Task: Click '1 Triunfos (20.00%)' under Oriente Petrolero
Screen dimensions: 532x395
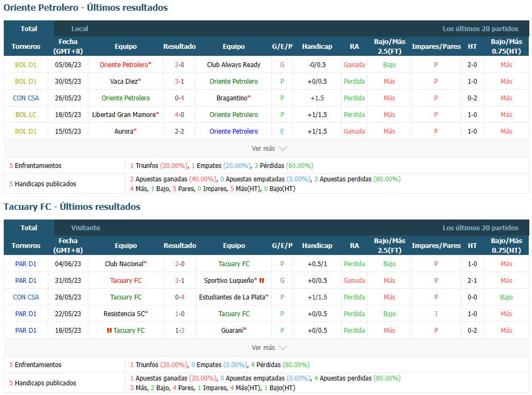Action: coord(158,165)
